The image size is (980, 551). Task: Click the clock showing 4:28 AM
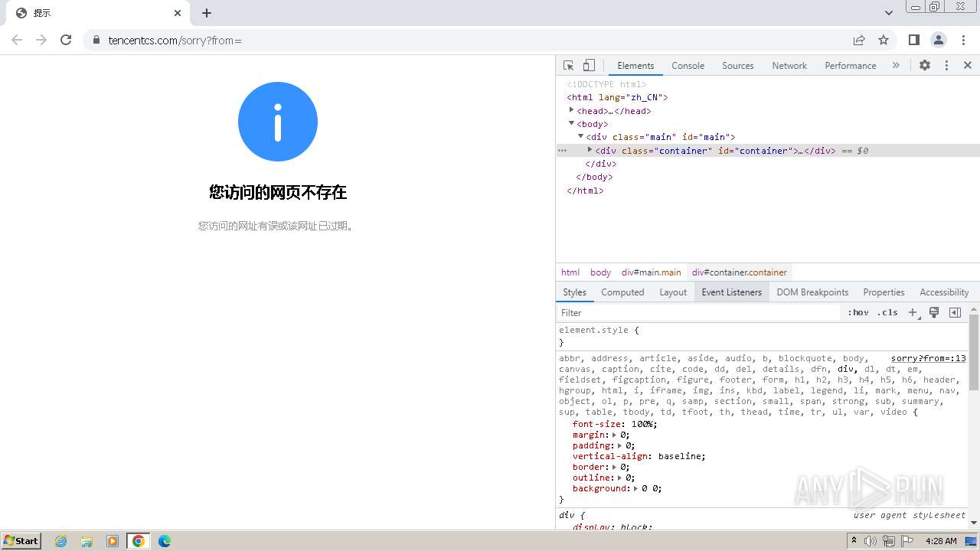[x=941, y=541]
